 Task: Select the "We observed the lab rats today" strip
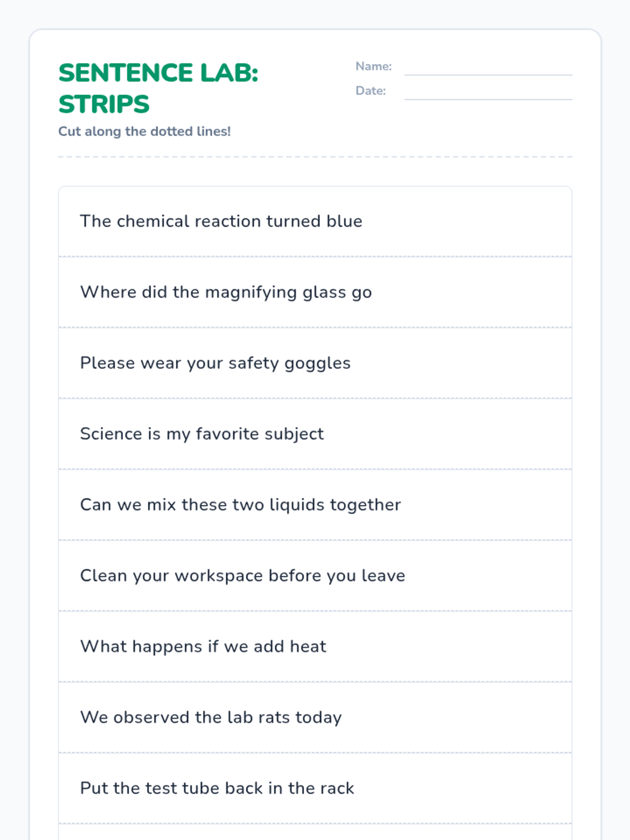point(315,718)
